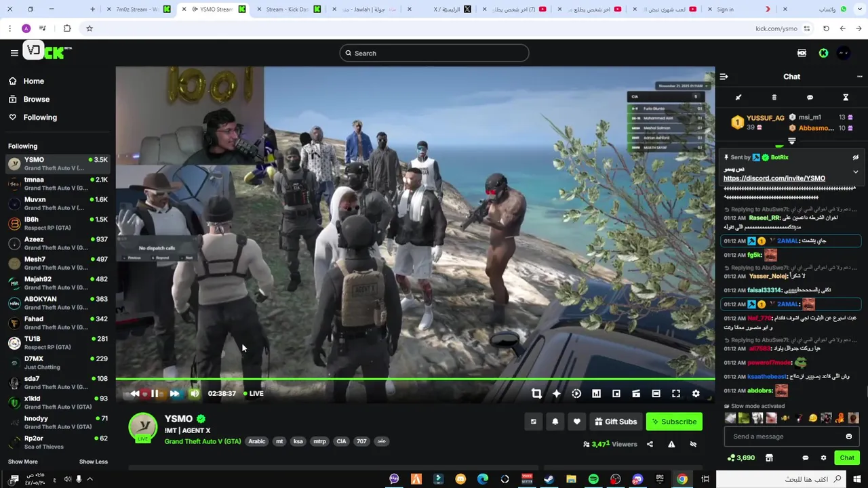Open chat three-dots options menu
The image size is (868, 488).
(x=859, y=77)
